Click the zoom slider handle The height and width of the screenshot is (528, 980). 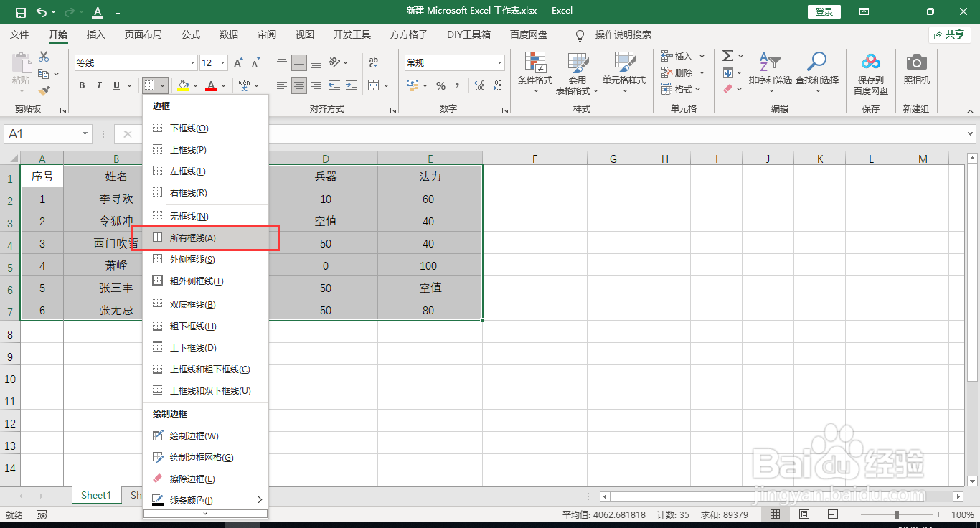897,515
